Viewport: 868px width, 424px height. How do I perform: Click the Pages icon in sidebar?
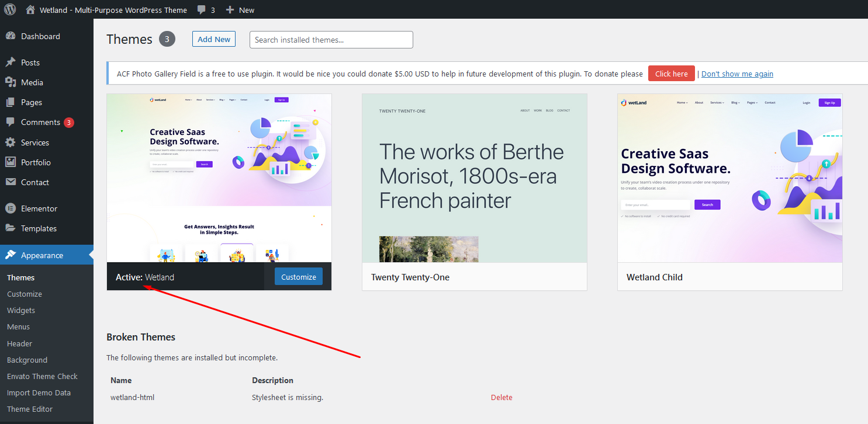[11, 102]
